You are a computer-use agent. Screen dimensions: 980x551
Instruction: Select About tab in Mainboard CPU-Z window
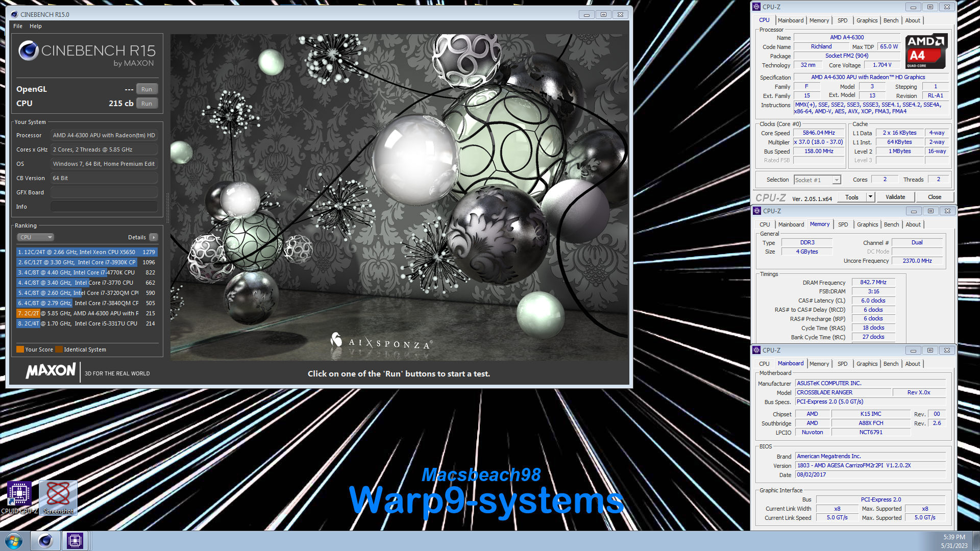point(913,364)
